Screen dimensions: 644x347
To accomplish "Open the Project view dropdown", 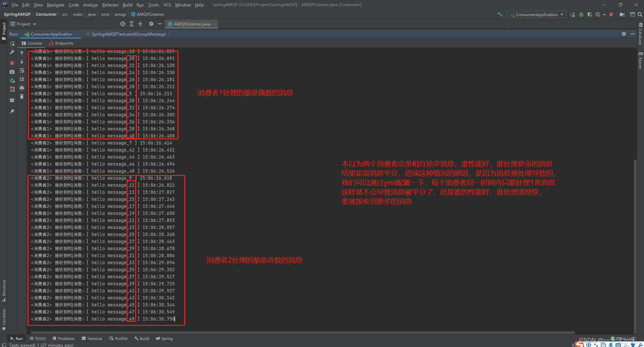I will click(x=23, y=24).
